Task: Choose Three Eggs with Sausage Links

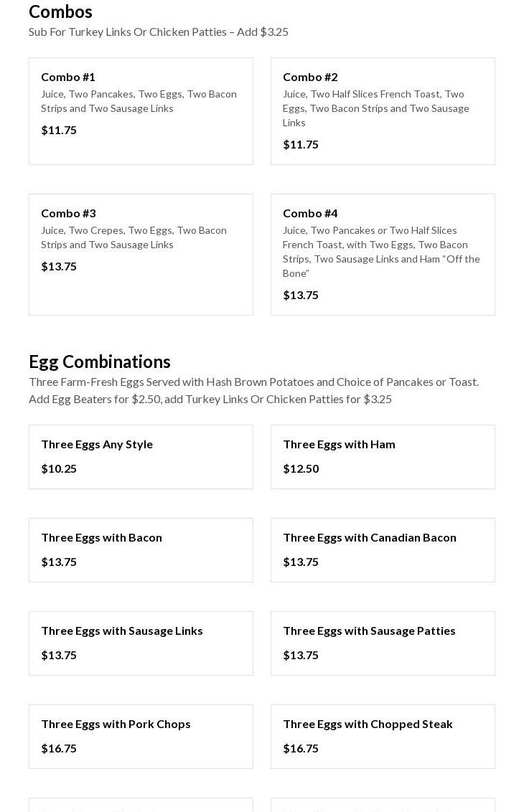Action: coord(122,631)
